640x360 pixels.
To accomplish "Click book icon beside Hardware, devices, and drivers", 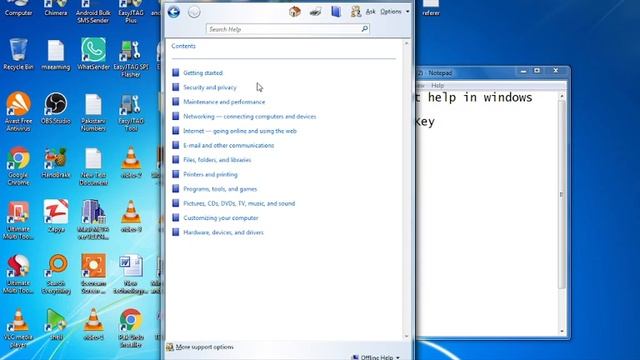I will tap(176, 232).
